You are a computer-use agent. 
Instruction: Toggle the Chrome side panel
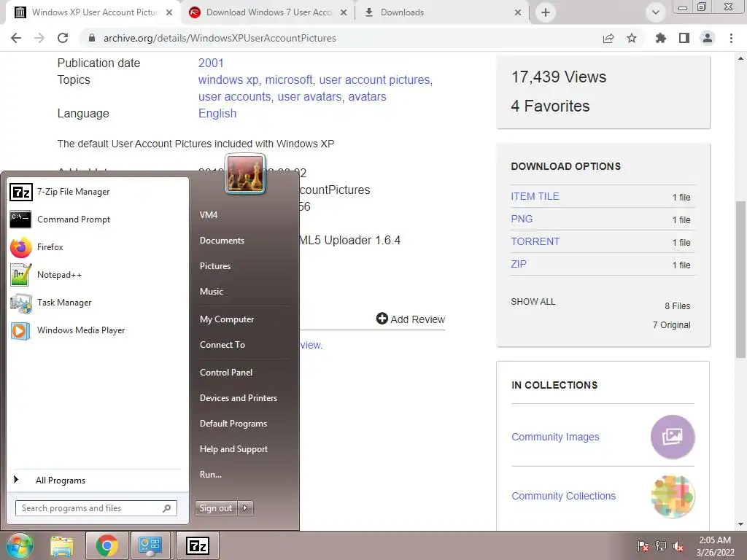coord(684,38)
